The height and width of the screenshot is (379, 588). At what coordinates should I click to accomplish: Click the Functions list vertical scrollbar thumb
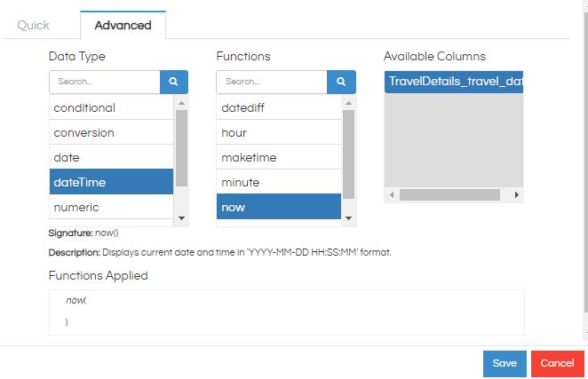point(348,154)
